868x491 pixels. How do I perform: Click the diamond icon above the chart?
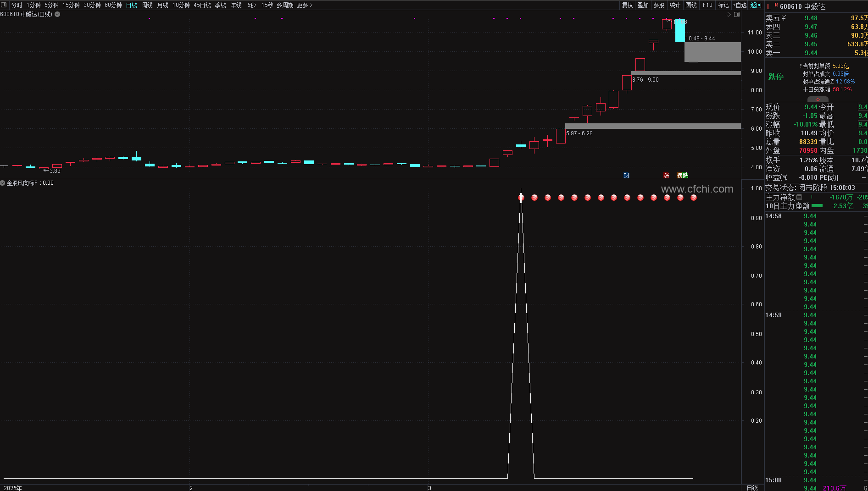pos(728,15)
